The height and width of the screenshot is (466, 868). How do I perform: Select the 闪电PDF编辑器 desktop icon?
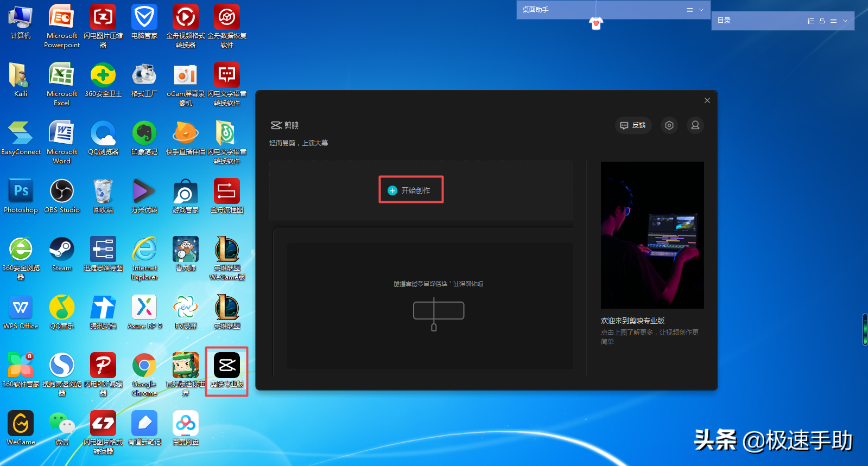click(103, 374)
